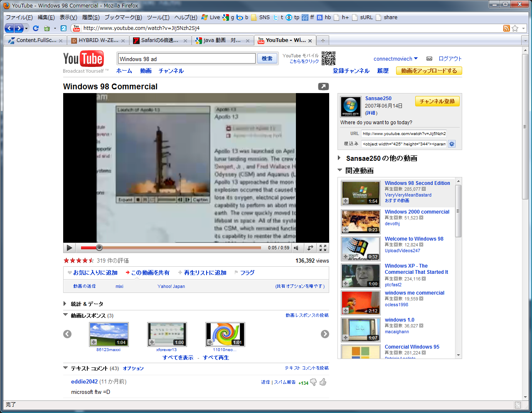Viewport: 532px width, 413px height.
Task: Open a new tab with the plus button
Action: point(323,40)
